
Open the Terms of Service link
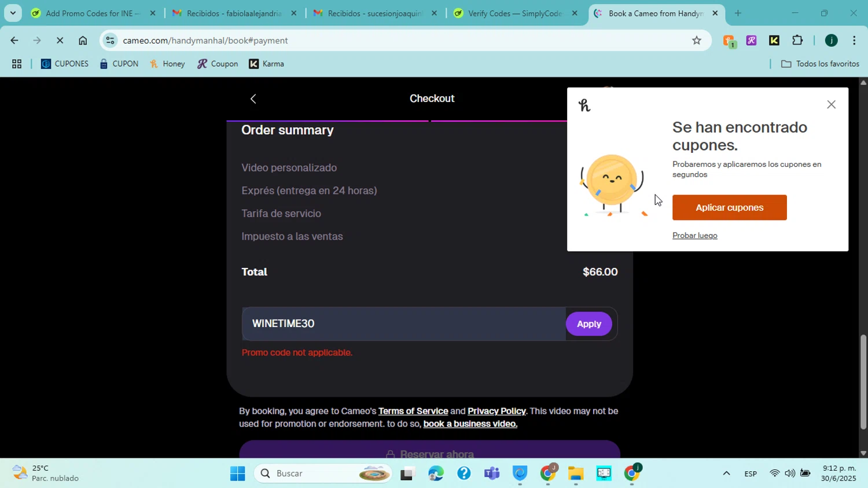pyautogui.click(x=413, y=411)
